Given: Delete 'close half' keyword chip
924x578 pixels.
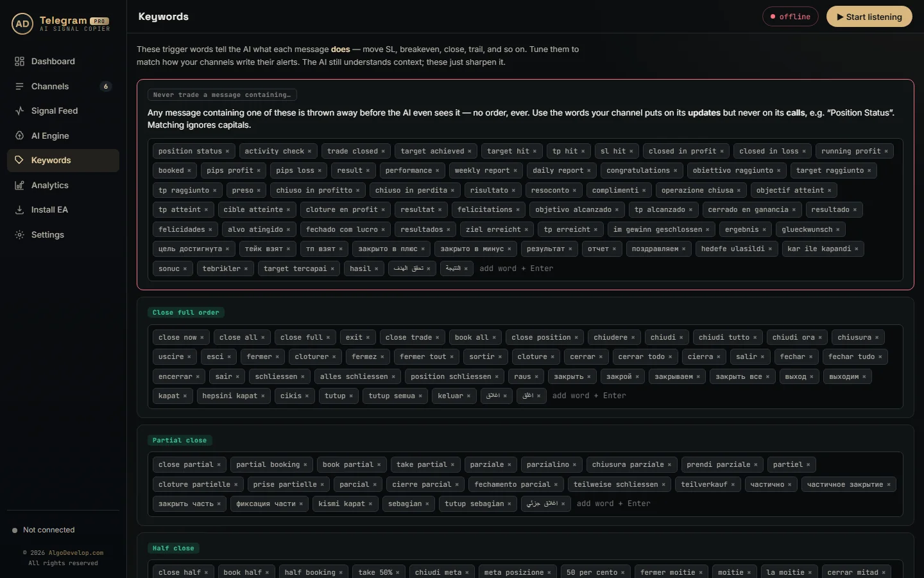Looking at the screenshot, I should point(206,573).
